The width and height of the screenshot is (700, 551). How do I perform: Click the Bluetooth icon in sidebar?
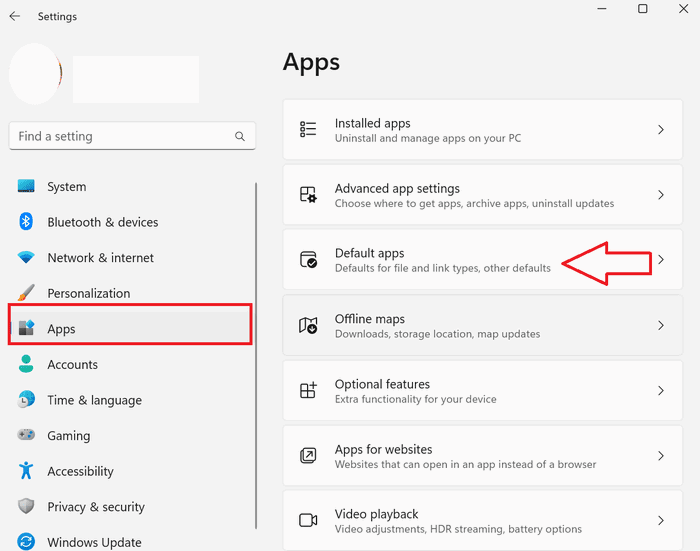click(x=26, y=221)
